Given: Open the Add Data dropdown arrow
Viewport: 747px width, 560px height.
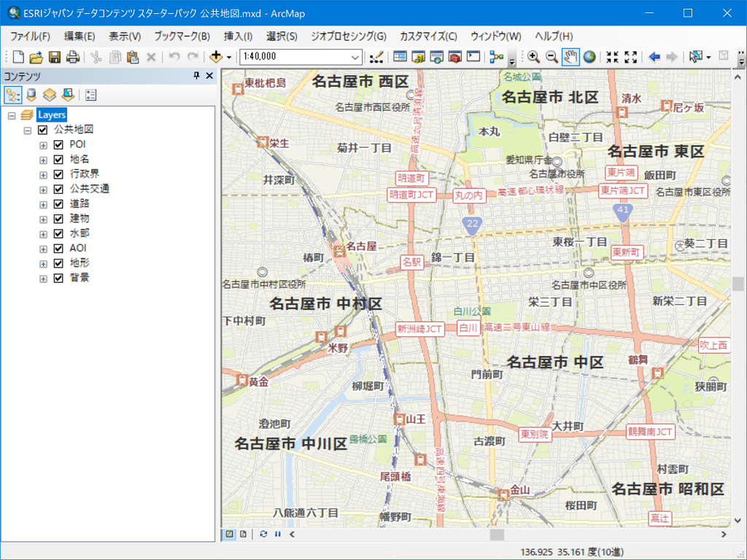Looking at the screenshot, I should pyautogui.click(x=229, y=57).
